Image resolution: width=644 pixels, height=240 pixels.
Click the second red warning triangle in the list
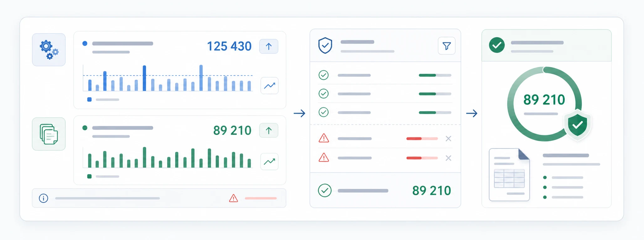point(324,157)
